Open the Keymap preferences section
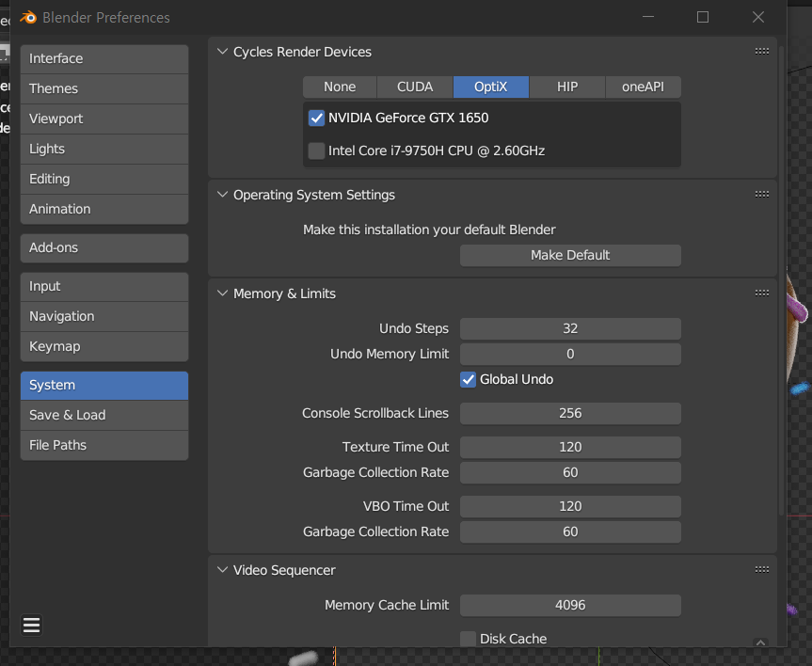 [104, 346]
